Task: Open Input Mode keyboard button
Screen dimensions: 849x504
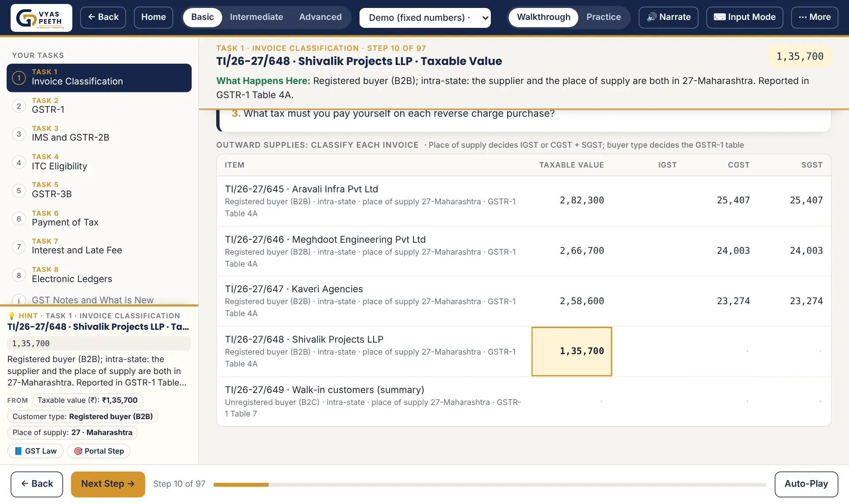Action: coord(745,17)
